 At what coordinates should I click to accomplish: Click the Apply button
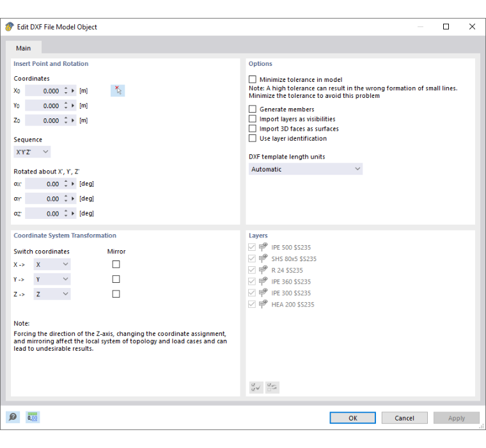pos(457,418)
